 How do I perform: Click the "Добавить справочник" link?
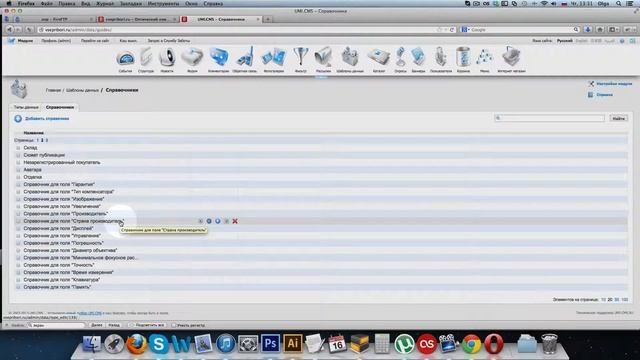47,119
